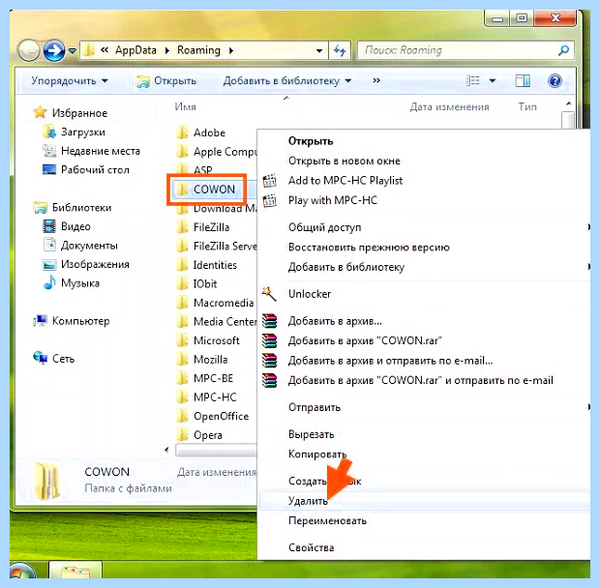Sort by the Тип column header

click(527, 106)
